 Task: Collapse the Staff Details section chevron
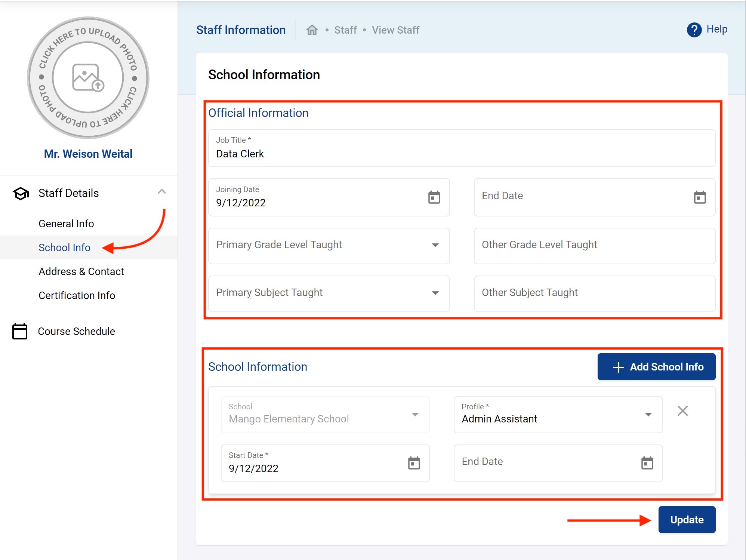[161, 192]
